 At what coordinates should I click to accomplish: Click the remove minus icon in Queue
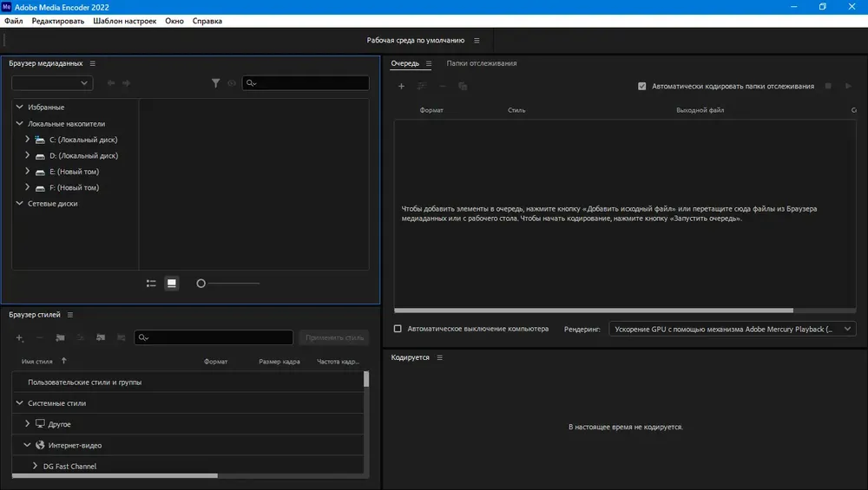click(x=443, y=86)
